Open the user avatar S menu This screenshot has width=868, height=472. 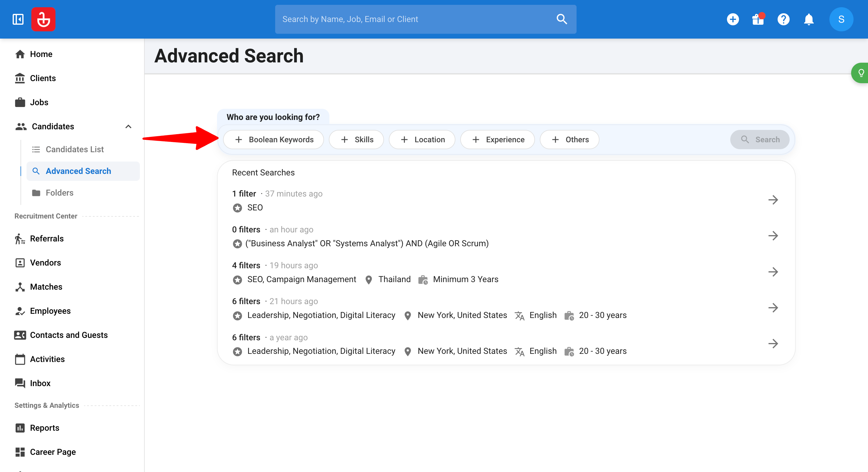point(841,19)
